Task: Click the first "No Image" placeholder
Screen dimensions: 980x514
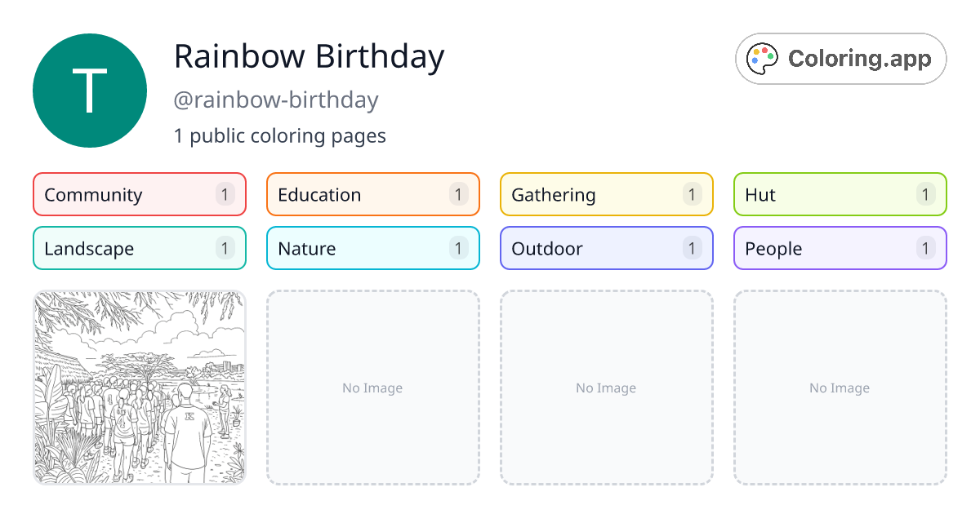Action: click(x=372, y=388)
